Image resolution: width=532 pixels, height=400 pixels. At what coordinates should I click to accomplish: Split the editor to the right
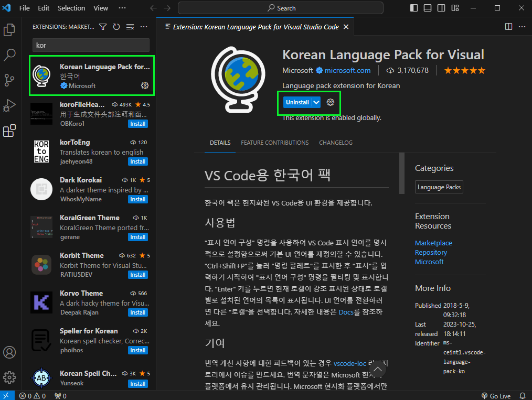508,27
